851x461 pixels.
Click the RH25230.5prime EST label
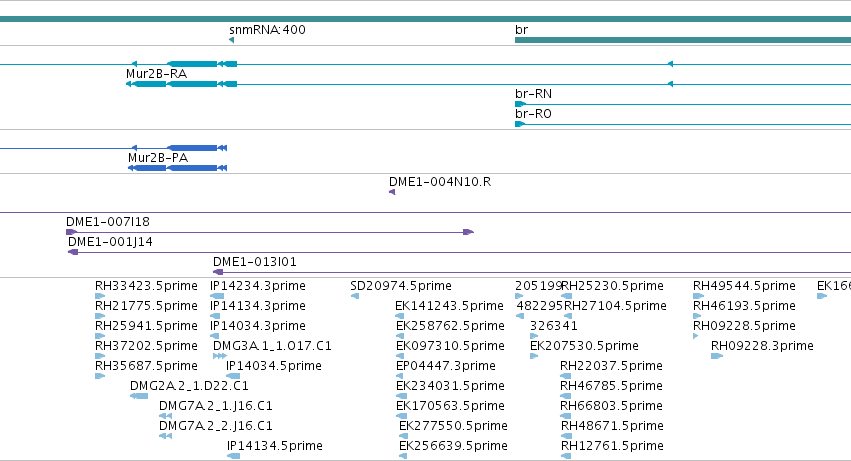coord(612,286)
